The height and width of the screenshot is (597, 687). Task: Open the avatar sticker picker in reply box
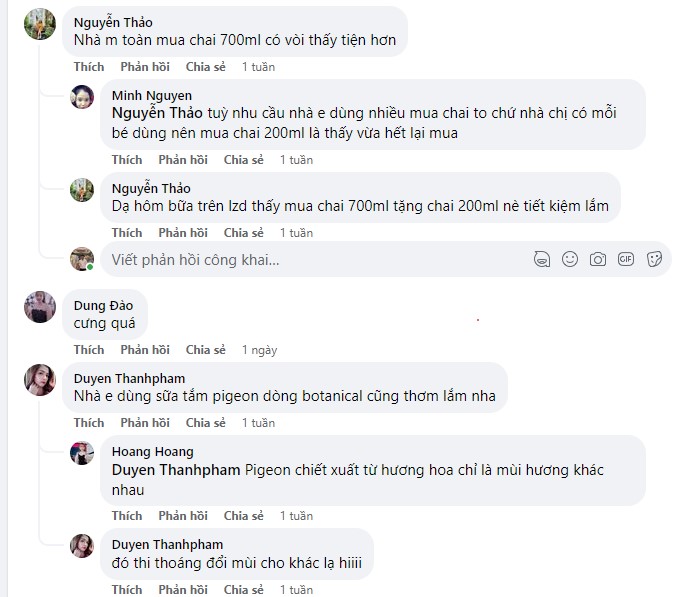542,259
